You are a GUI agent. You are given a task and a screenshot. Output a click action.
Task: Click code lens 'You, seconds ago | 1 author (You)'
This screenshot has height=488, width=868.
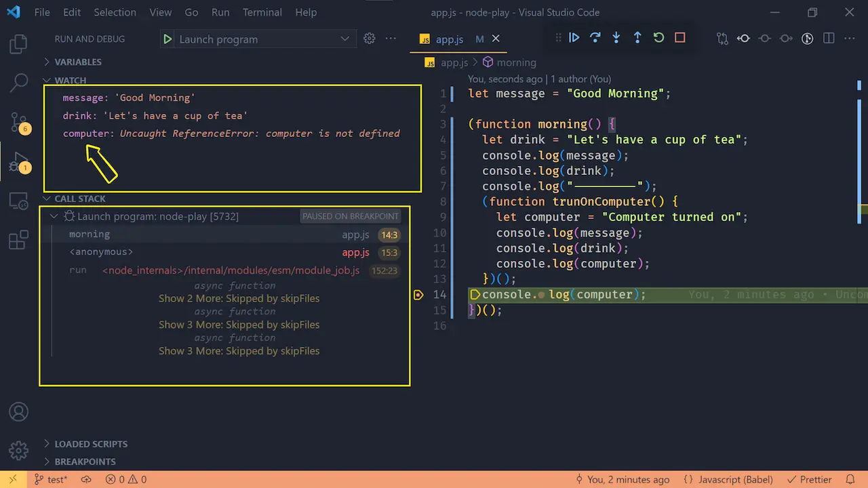pyautogui.click(x=539, y=79)
